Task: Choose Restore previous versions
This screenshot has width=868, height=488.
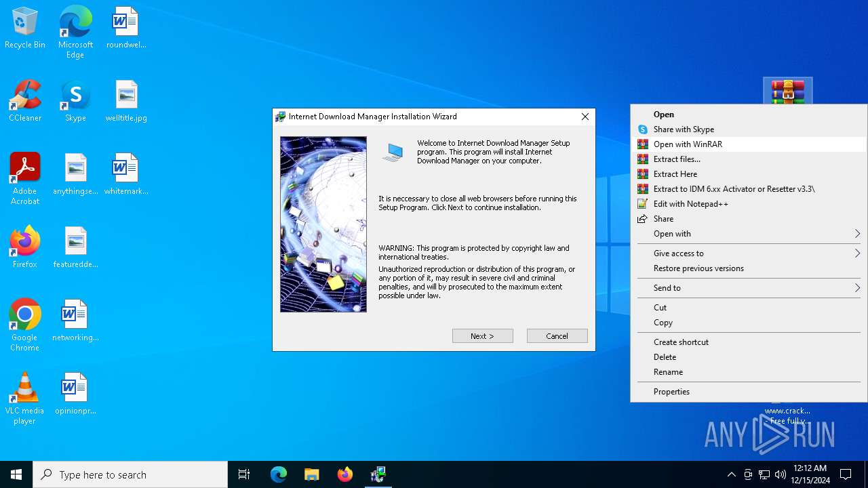Action: [x=749, y=268]
